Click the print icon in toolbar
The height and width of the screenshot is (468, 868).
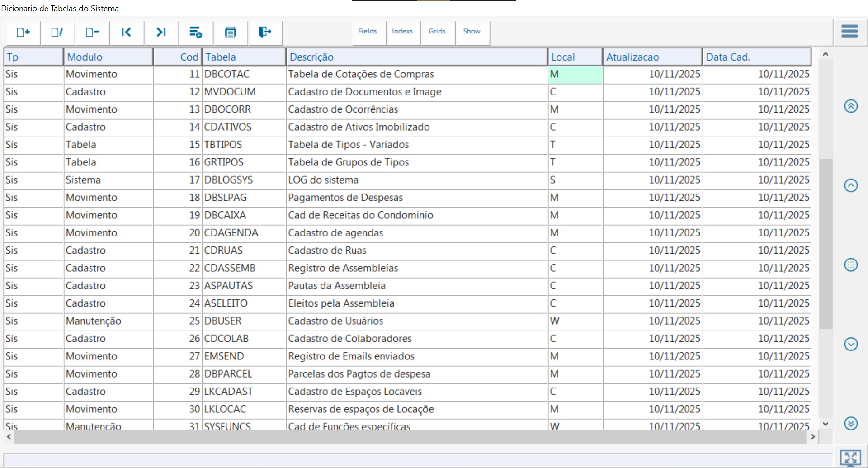(x=231, y=33)
